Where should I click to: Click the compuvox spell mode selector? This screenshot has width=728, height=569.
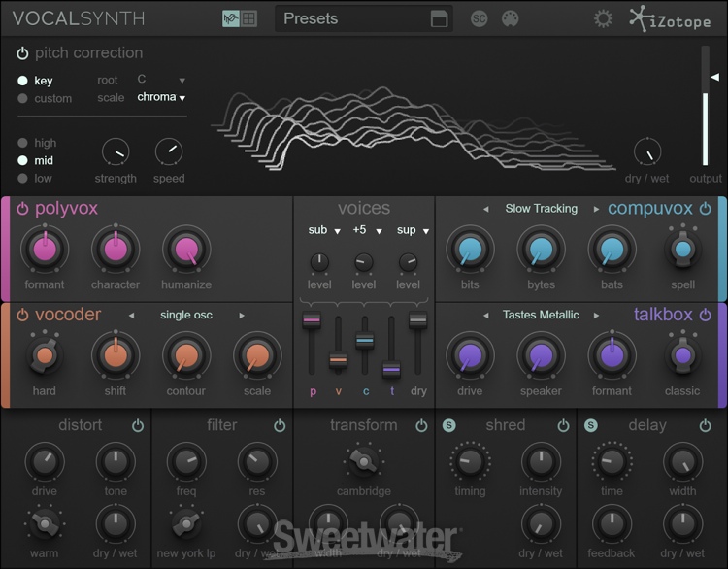682,250
